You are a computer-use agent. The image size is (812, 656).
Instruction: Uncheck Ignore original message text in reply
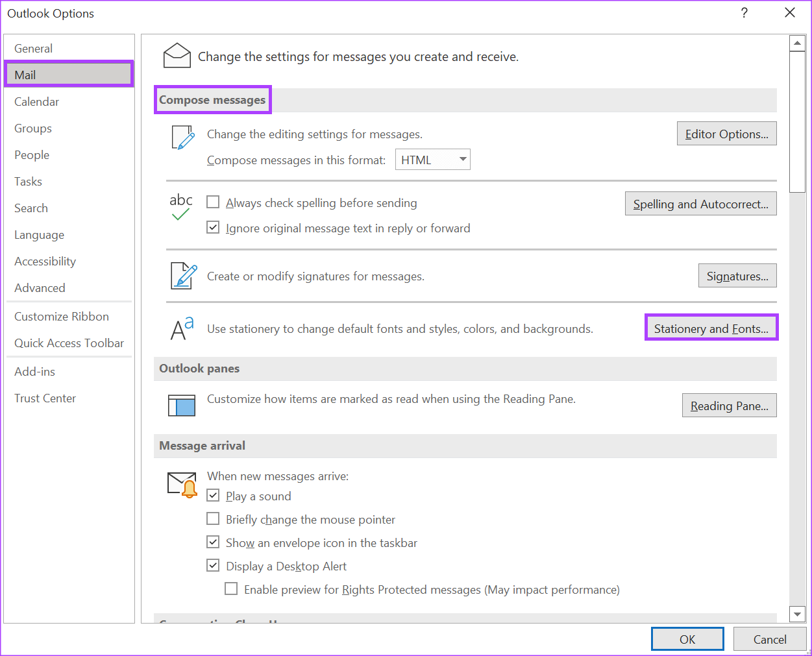pos(213,228)
